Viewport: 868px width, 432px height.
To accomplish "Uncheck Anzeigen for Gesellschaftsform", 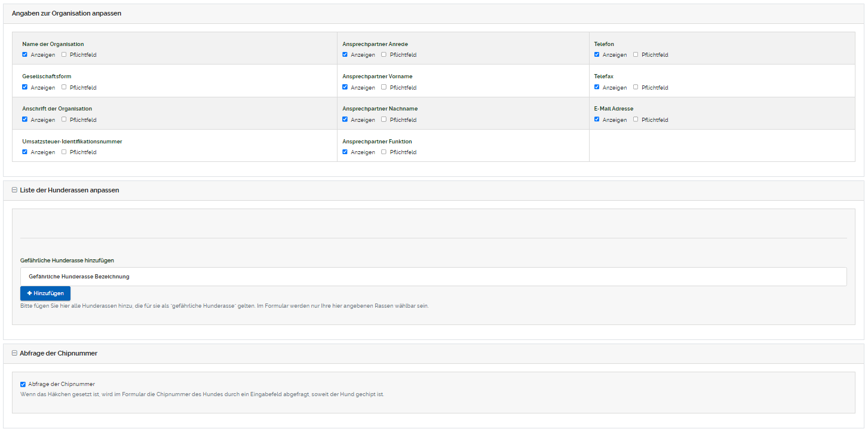I will click(25, 87).
